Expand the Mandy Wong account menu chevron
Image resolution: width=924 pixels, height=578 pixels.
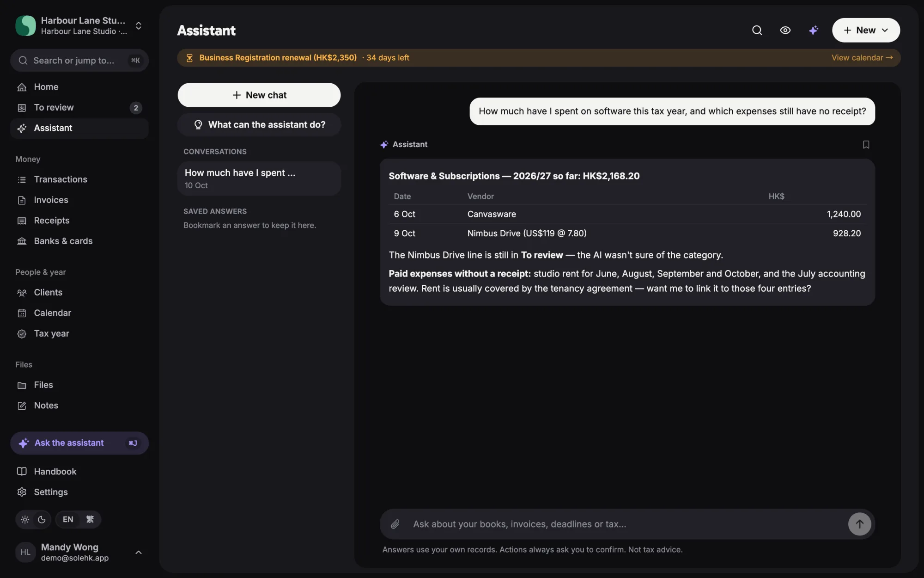[x=138, y=552]
